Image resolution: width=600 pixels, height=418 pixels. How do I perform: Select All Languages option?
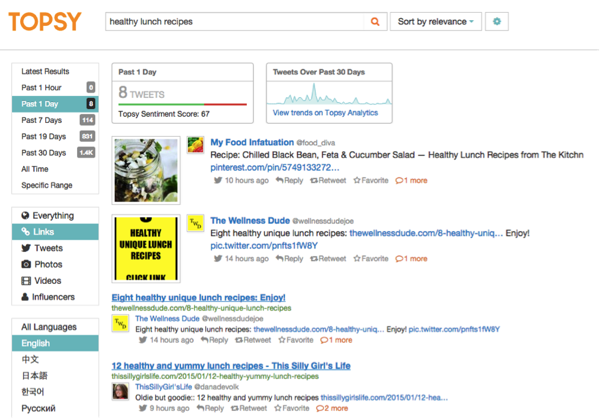55,327
